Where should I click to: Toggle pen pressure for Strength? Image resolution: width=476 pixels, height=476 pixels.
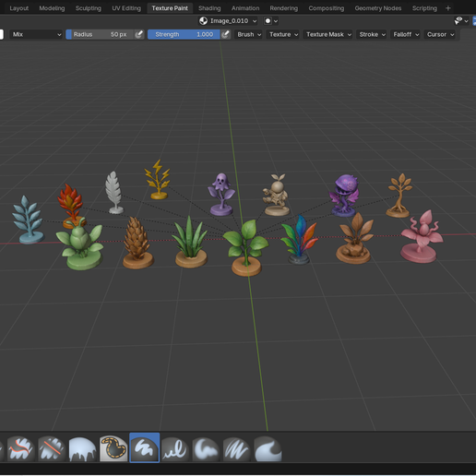(226, 34)
